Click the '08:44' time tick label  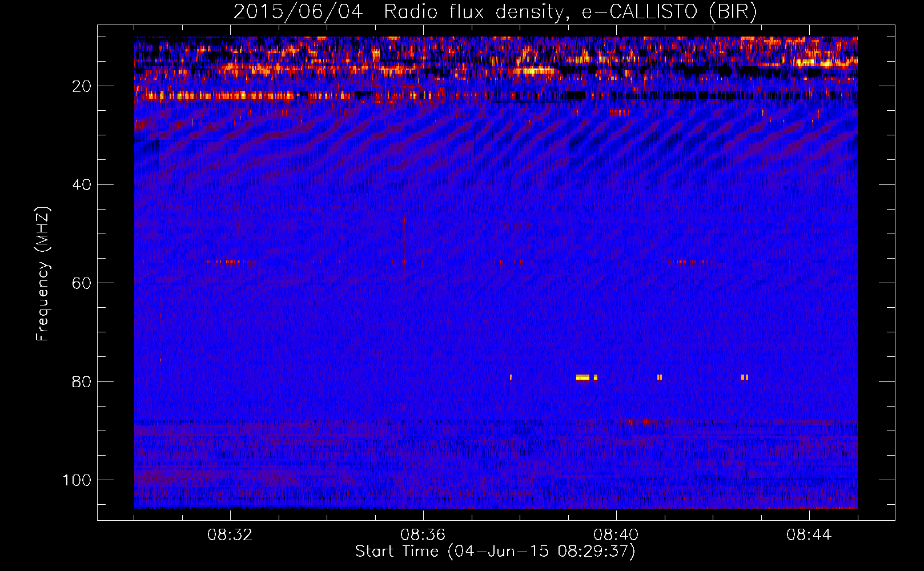809,535
